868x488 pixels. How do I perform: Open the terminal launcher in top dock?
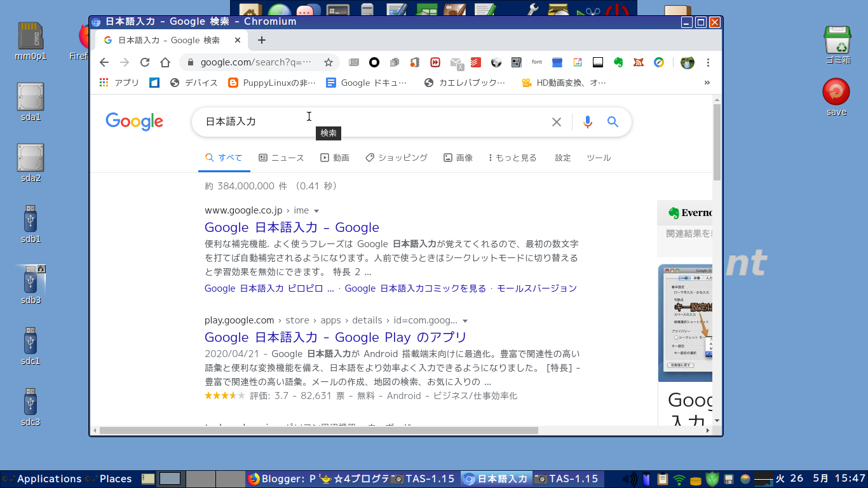click(337, 9)
